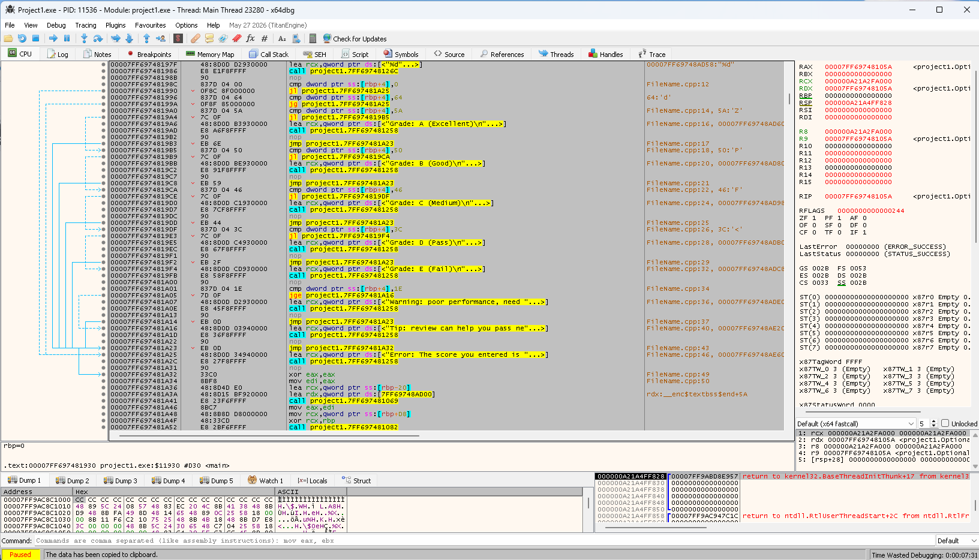Click the Step Into toolbar icon
979x560 pixels.
[x=84, y=38]
